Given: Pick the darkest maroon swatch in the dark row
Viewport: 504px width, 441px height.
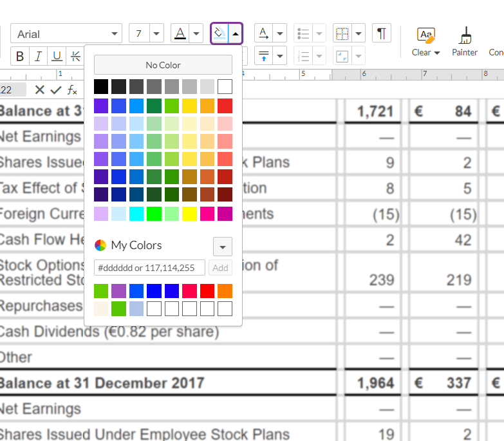Looking at the screenshot, I should pyautogui.click(x=225, y=194).
